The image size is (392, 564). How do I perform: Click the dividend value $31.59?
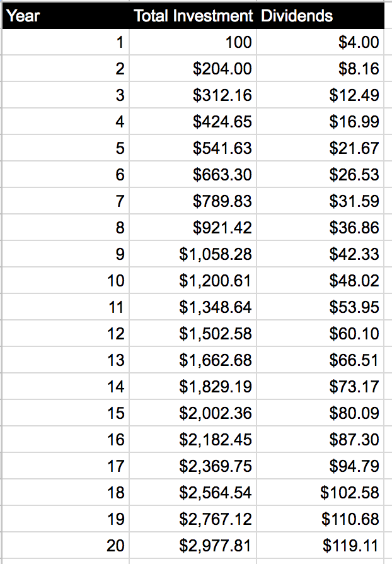click(x=321, y=201)
